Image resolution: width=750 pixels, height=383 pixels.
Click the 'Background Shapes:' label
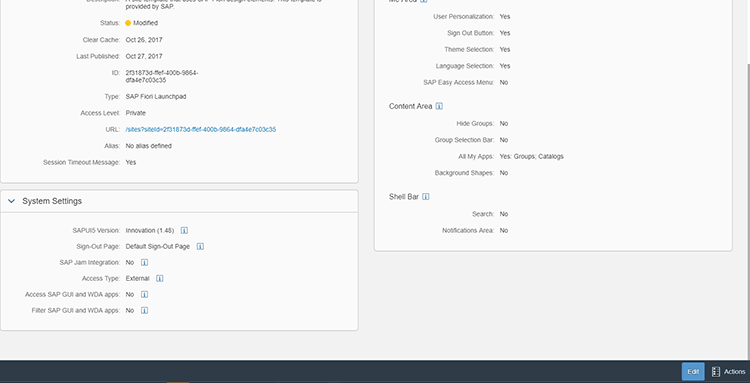[464, 173]
